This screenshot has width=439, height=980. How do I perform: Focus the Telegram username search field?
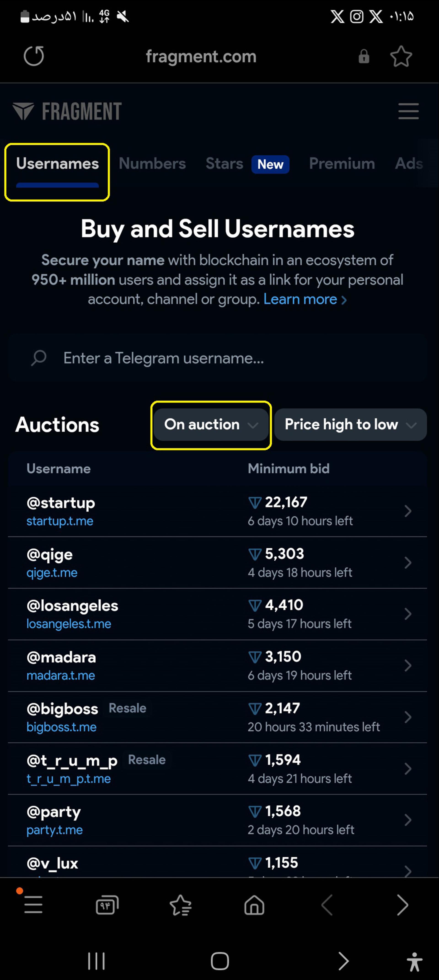pyautogui.click(x=217, y=358)
